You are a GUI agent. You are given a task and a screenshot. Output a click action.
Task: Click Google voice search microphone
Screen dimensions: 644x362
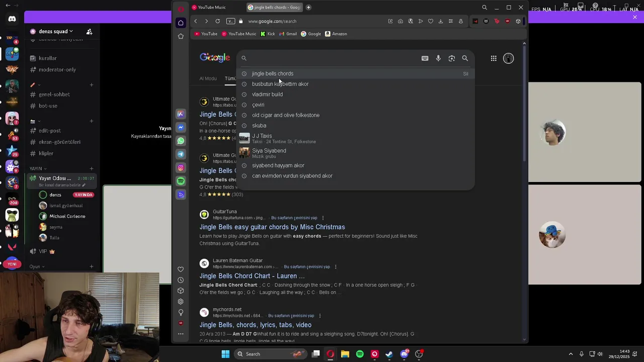pyautogui.click(x=438, y=58)
